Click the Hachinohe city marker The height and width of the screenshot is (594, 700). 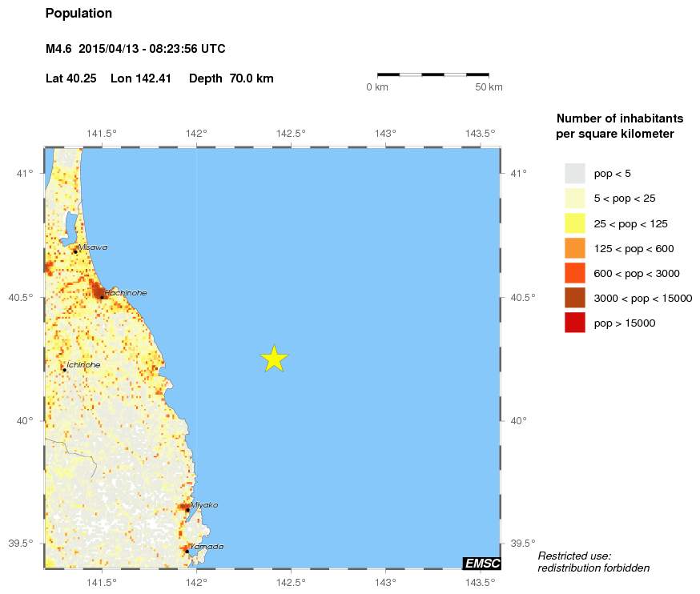click(102, 297)
